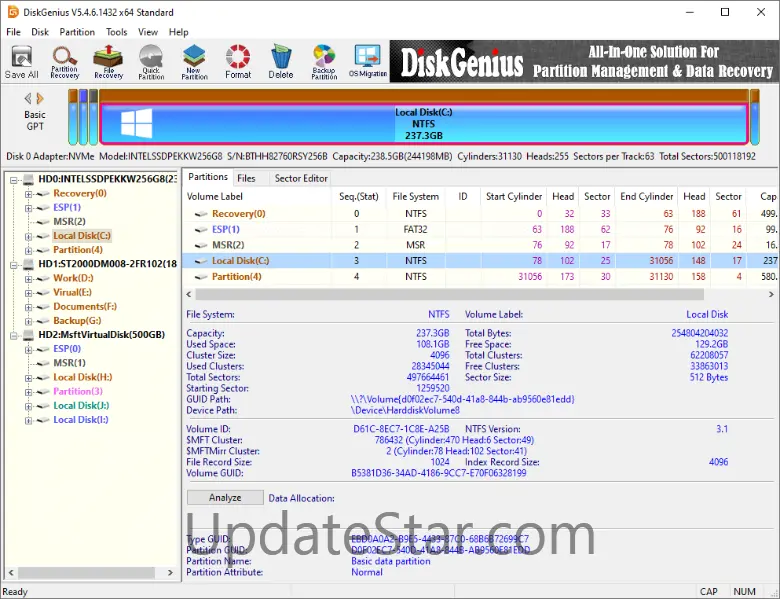
Task: Launch Partition Recovery tool
Action: pyautogui.click(x=65, y=62)
